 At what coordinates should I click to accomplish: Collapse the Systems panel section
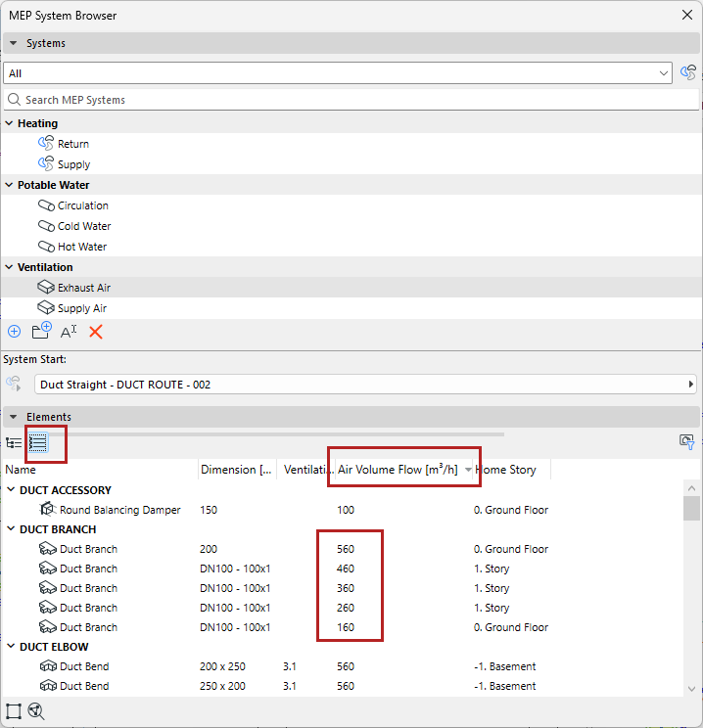pyautogui.click(x=14, y=43)
